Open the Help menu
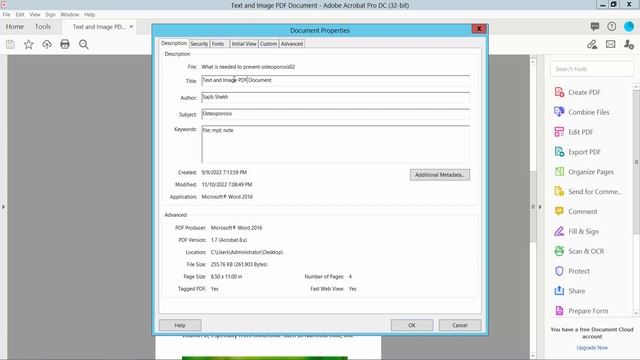The height and width of the screenshot is (360, 640). (89, 14)
